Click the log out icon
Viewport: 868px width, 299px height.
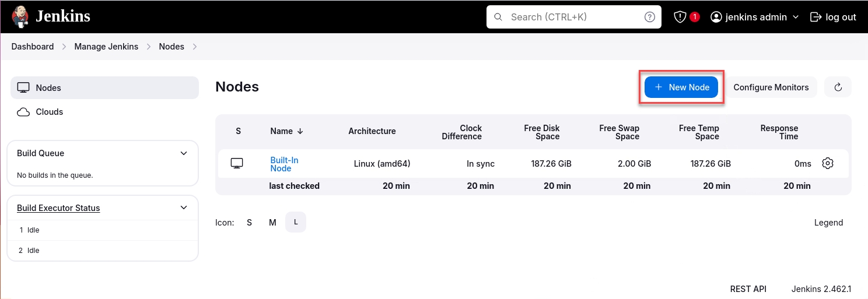815,17
